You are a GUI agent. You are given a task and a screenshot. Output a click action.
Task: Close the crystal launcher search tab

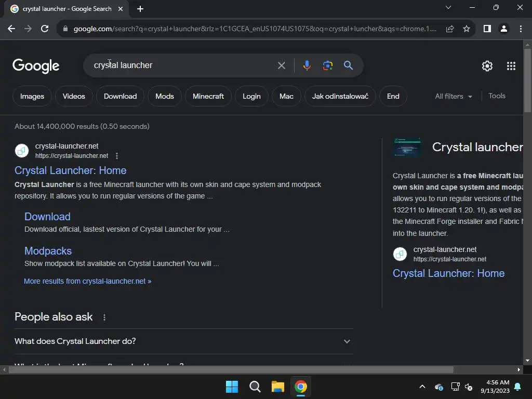point(121,9)
